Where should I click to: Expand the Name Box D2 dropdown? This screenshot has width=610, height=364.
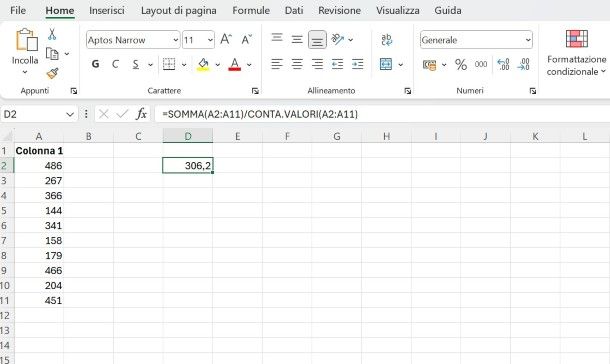tap(70, 114)
